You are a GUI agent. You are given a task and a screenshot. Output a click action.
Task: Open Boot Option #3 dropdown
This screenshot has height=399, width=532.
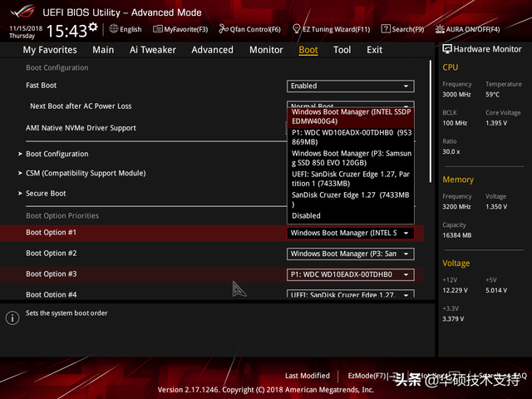[351, 274]
